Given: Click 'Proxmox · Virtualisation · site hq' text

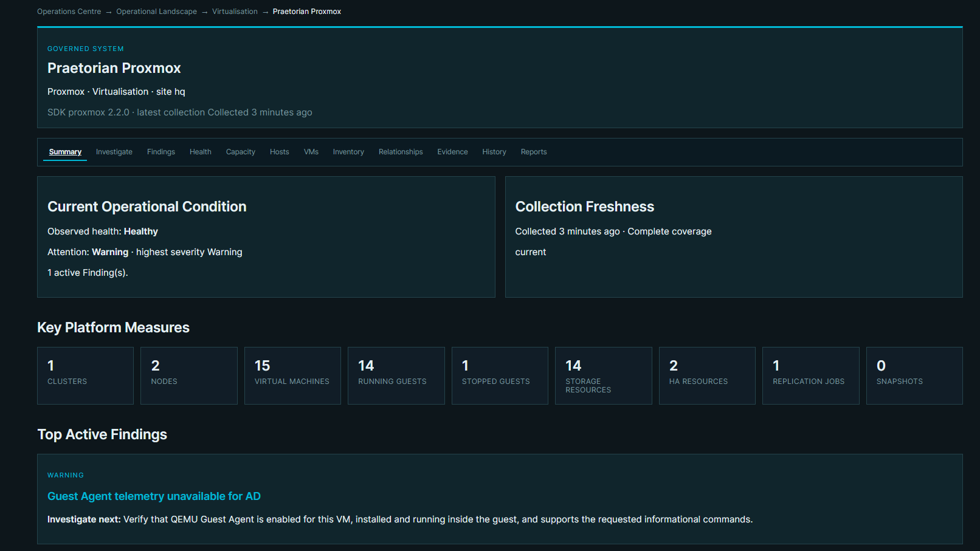Looking at the screenshot, I should point(116,92).
